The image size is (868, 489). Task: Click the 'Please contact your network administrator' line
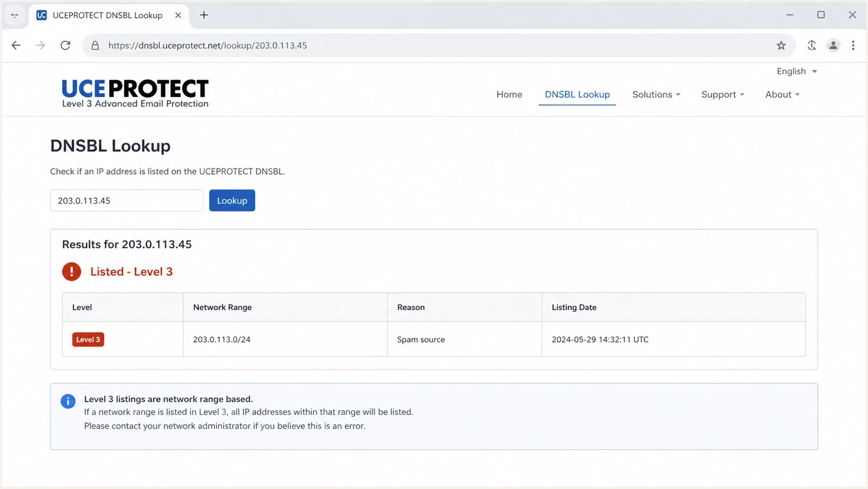pos(225,426)
